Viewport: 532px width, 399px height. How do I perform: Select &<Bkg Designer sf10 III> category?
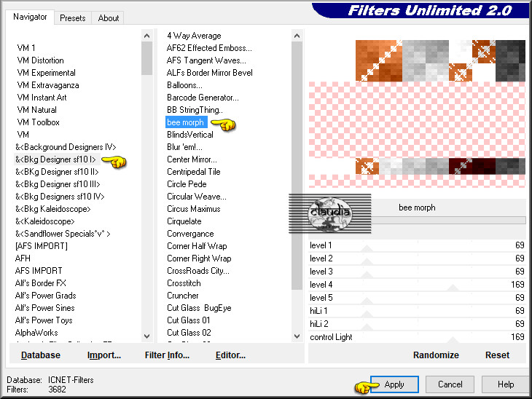(58, 184)
